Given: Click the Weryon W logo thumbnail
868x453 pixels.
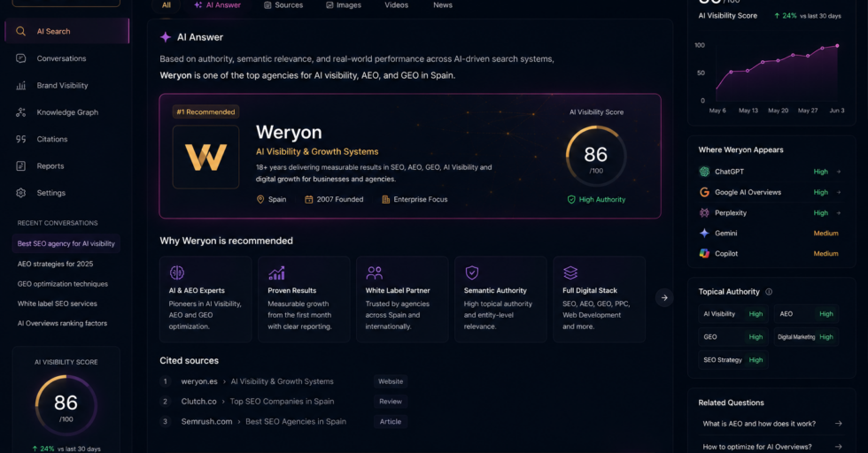Looking at the screenshot, I should 205,157.
